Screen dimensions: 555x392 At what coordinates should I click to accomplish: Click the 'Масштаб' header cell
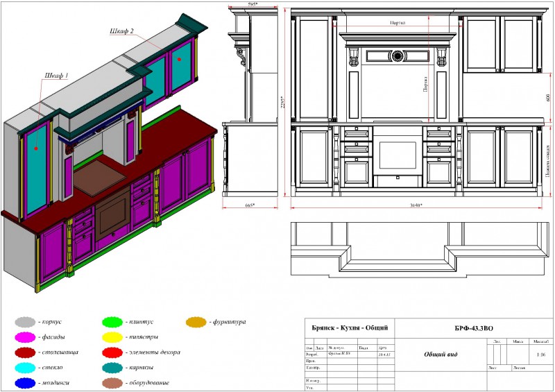point(541,341)
